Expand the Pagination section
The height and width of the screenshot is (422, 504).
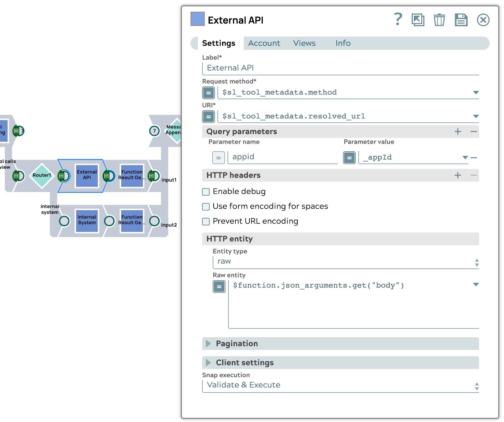point(208,344)
